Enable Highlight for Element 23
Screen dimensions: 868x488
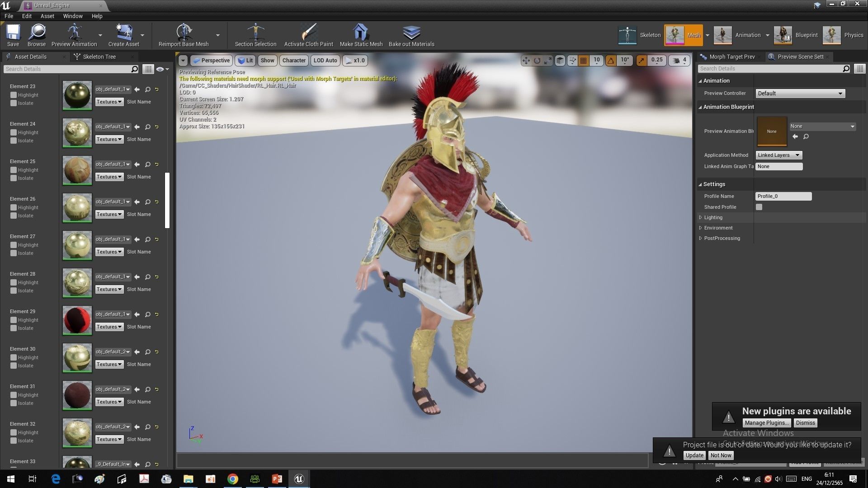tap(14, 95)
